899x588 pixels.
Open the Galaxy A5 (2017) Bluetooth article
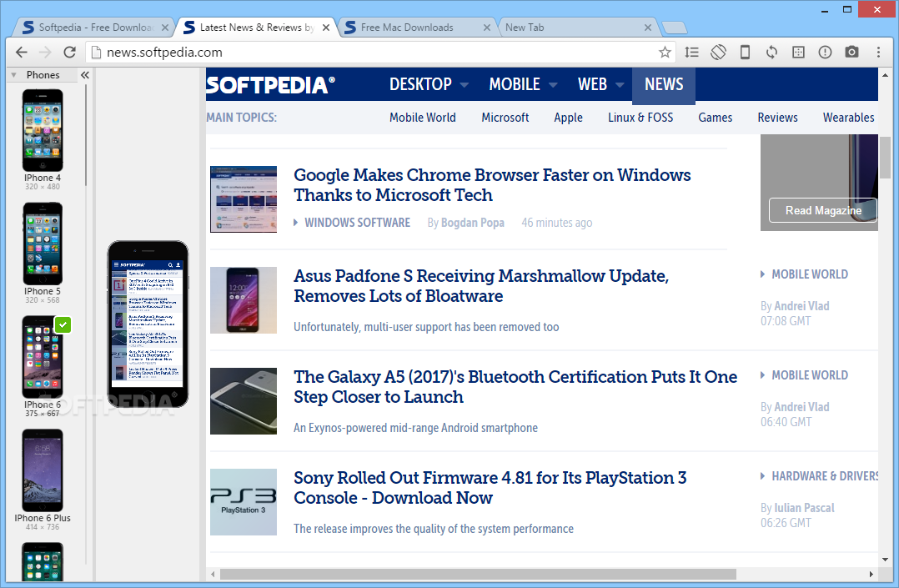pyautogui.click(x=515, y=387)
